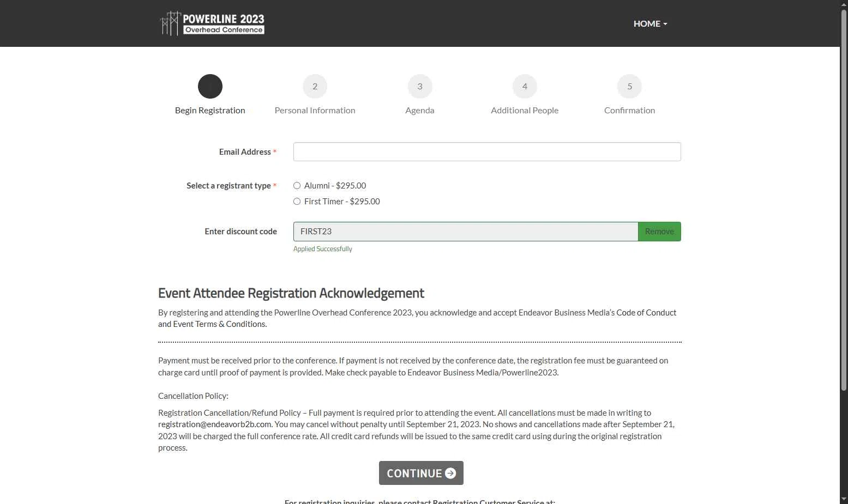Click step 5 Confirmation circle
Screen dimensions: 848x504
pos(629,87)
